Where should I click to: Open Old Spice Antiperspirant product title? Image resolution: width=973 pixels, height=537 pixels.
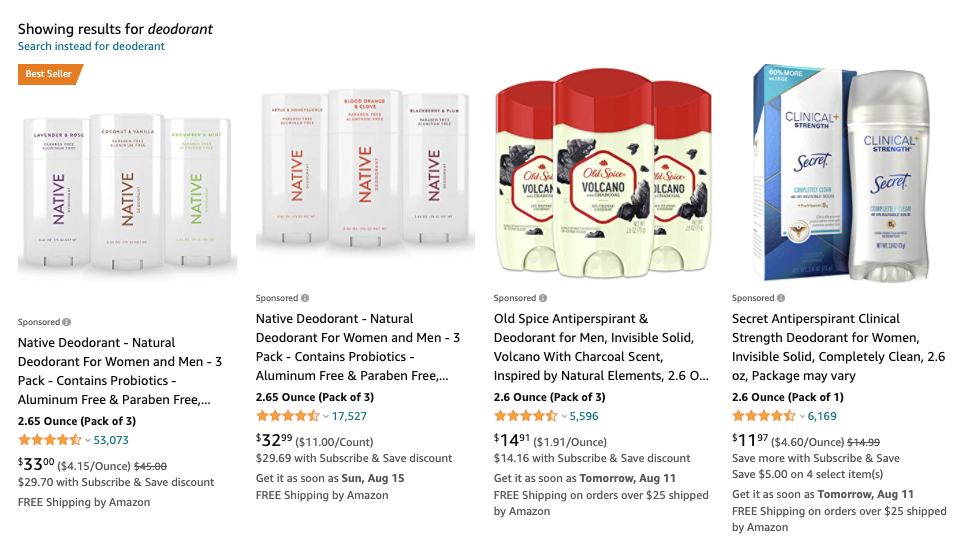(601, 347)
